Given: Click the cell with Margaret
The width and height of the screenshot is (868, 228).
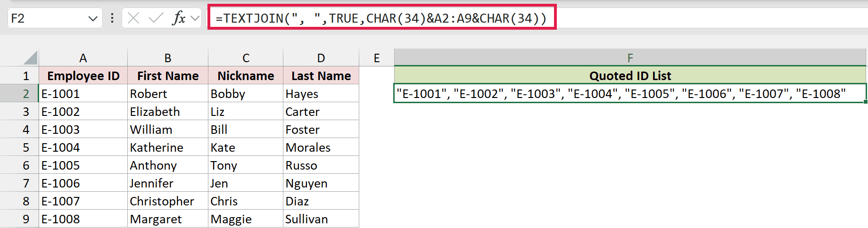Looking at the screenshot, I should (168, 219).
